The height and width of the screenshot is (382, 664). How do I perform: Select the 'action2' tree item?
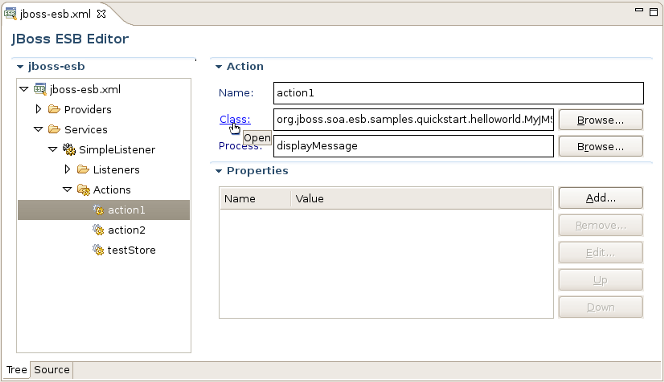point(127,230)
